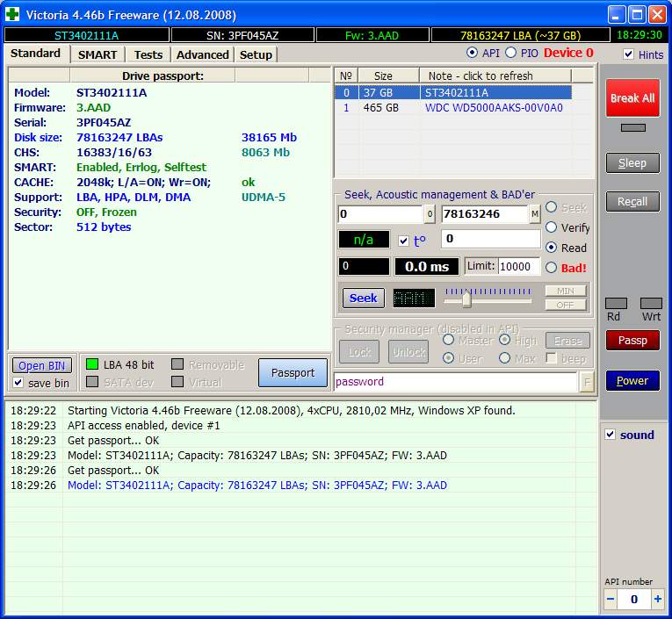Click the Rd indicator lamp

point(616,303)
